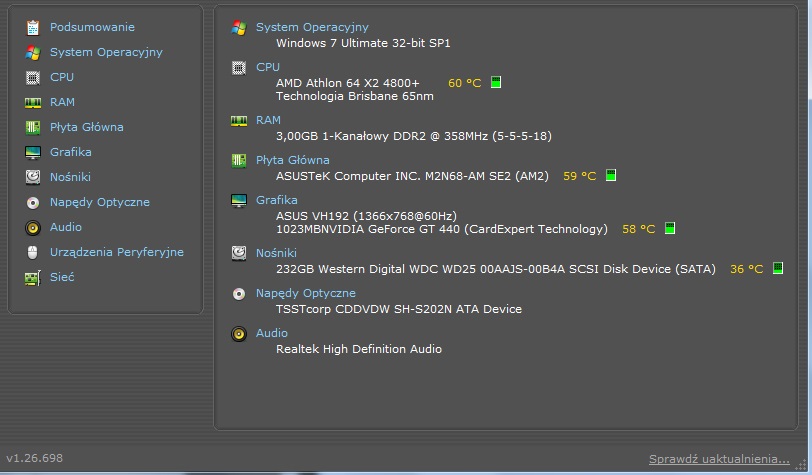812x475 pixels.
Task: Click the hard disk icon in summary panel
Action: tap(239, 253)
